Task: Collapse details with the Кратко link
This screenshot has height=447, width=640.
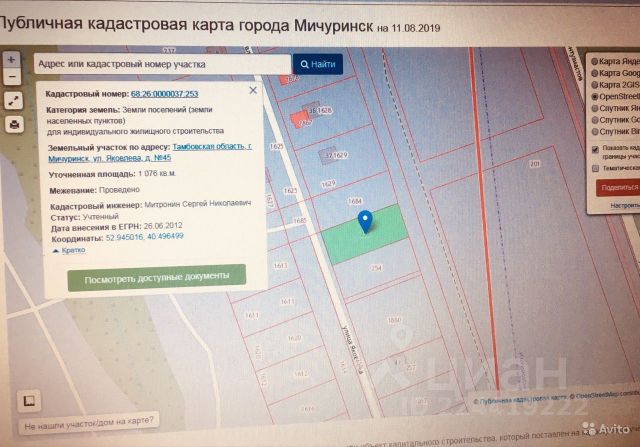Action: click(x=71, y=250)
